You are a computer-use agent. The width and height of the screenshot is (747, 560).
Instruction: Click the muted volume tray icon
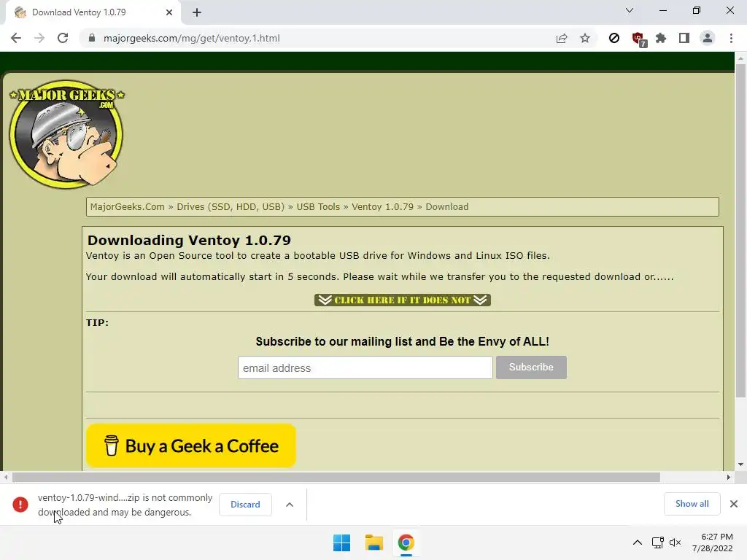[675, 542]
